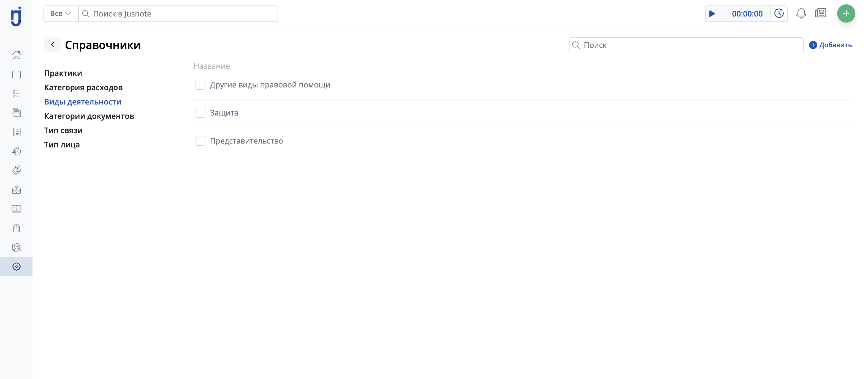Click the magnifier icon in Поиск field
Viewport: 868px width, 379px height.
576,45
